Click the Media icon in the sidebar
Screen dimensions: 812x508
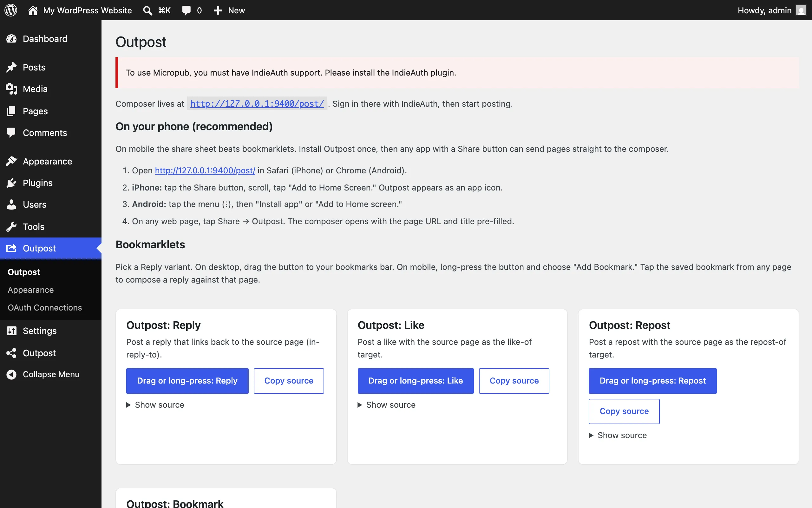pyautogui.click(x=11, y=89)
